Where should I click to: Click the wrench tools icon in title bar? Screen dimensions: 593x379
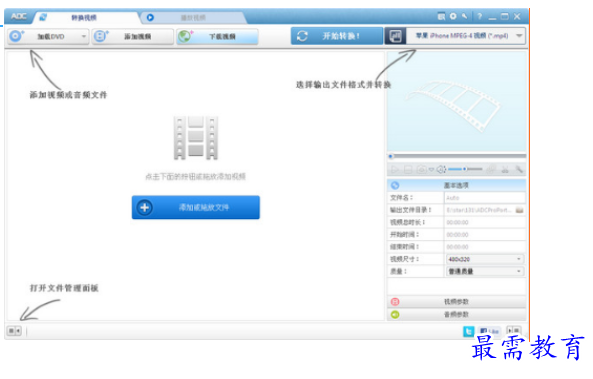coord(465,16)
